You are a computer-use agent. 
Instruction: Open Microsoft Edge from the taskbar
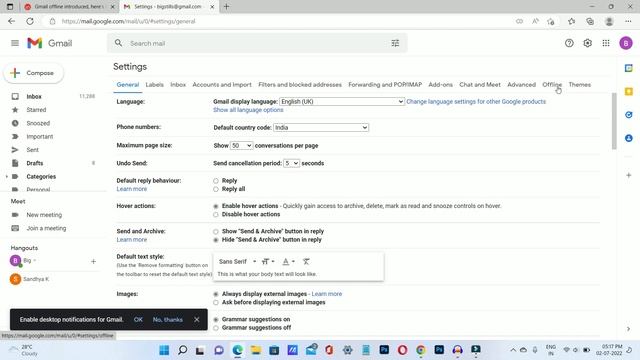(238, 350)
